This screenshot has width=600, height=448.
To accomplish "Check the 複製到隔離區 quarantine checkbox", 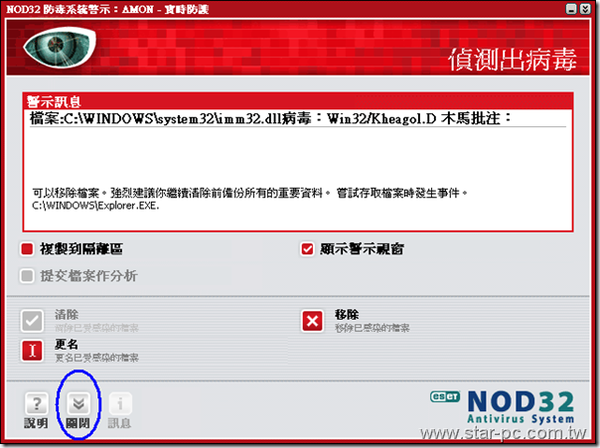I will pos(27,249).
